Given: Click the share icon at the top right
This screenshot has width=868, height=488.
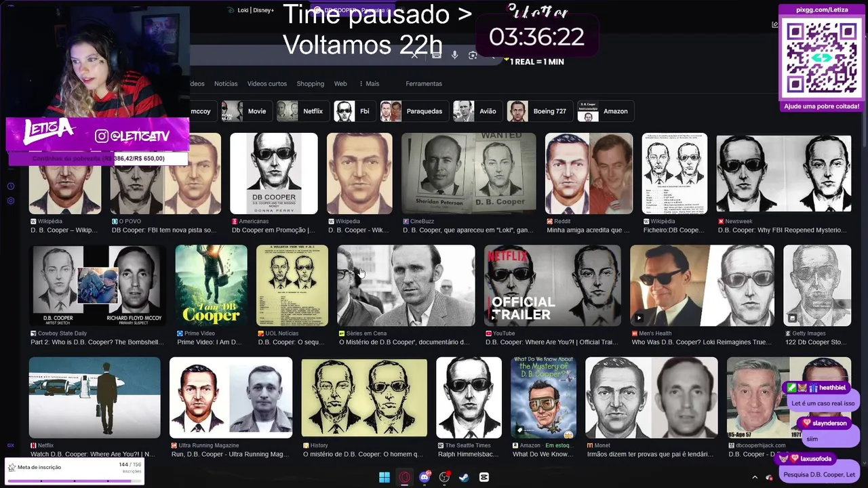Looking at the screenshot, I should point(774,24).
